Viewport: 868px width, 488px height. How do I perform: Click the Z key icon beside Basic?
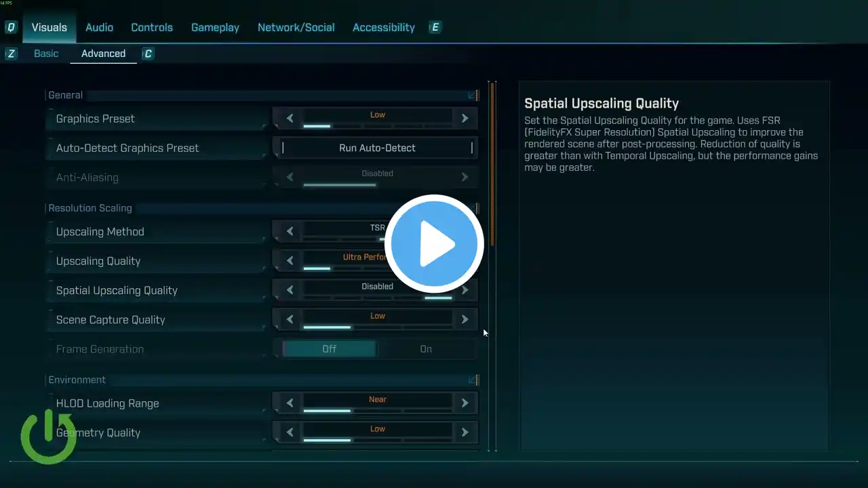click(x=11, y=54)
